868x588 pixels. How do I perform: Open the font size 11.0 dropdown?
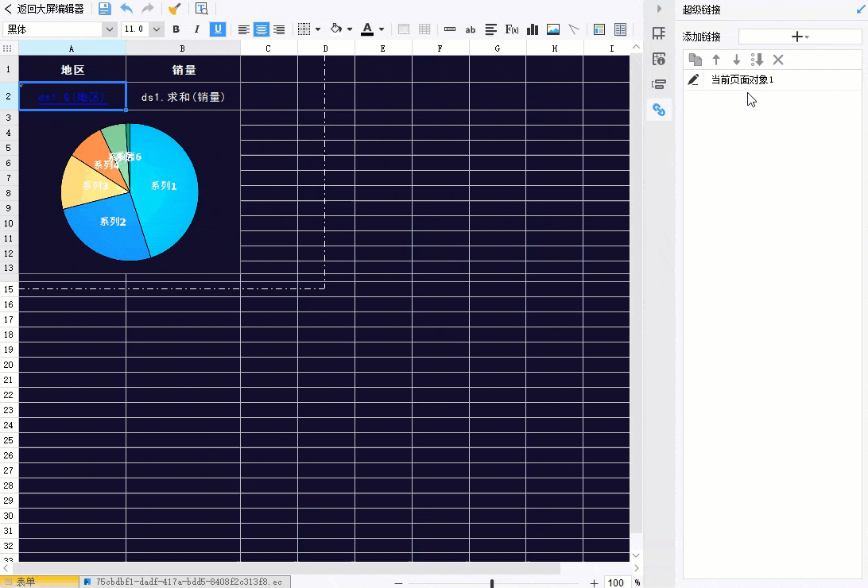156,29
